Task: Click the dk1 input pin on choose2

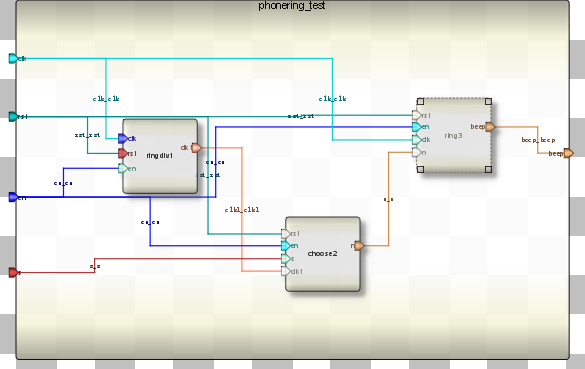Action: point(285,271)
